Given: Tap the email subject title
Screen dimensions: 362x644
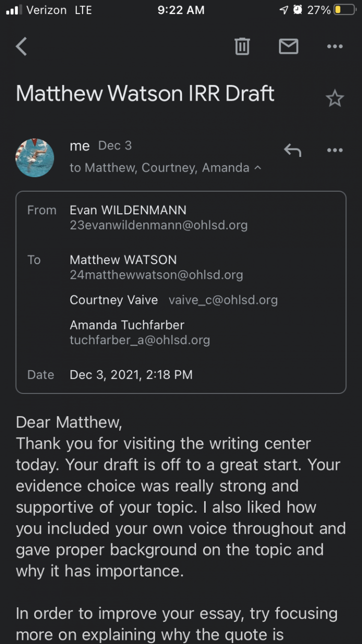Looking at the screenshot, I should (x=145, y=94).
